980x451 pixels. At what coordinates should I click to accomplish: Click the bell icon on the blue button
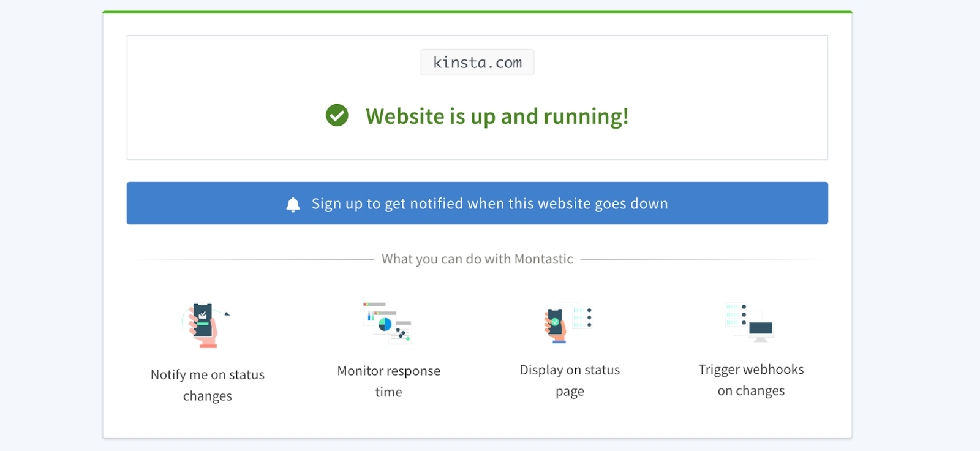[x=293, y=203]
